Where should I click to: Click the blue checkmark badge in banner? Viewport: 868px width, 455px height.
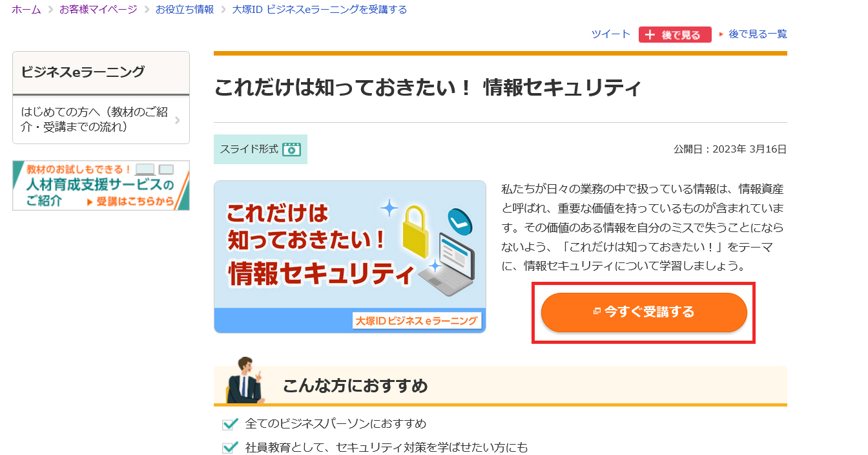tap(459, 222)
